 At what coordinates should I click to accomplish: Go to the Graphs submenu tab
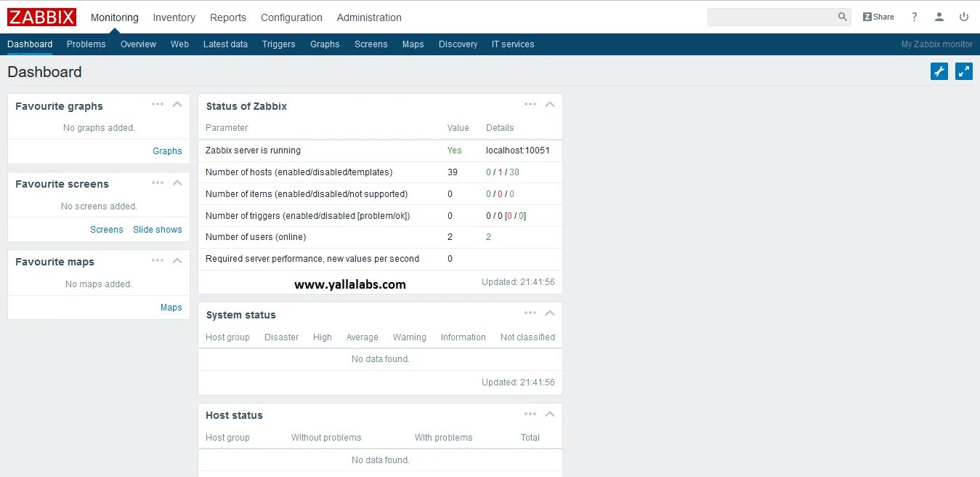tap(325, 44)
